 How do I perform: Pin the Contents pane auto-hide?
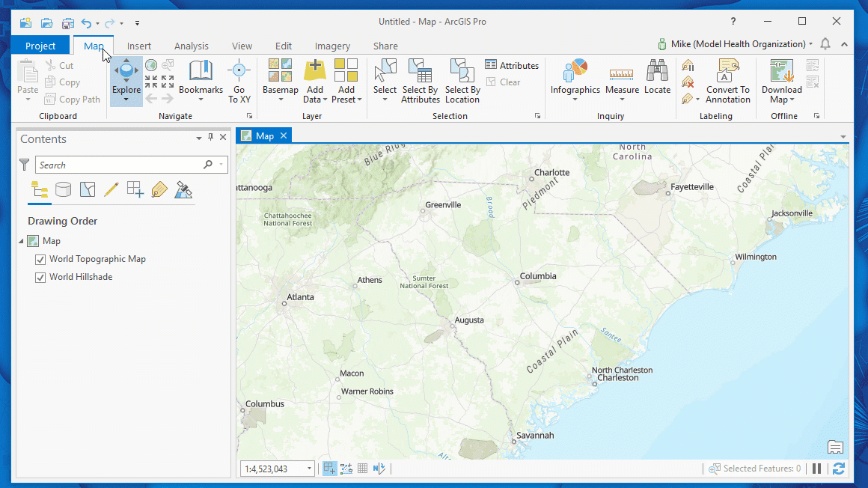[210, 138]
